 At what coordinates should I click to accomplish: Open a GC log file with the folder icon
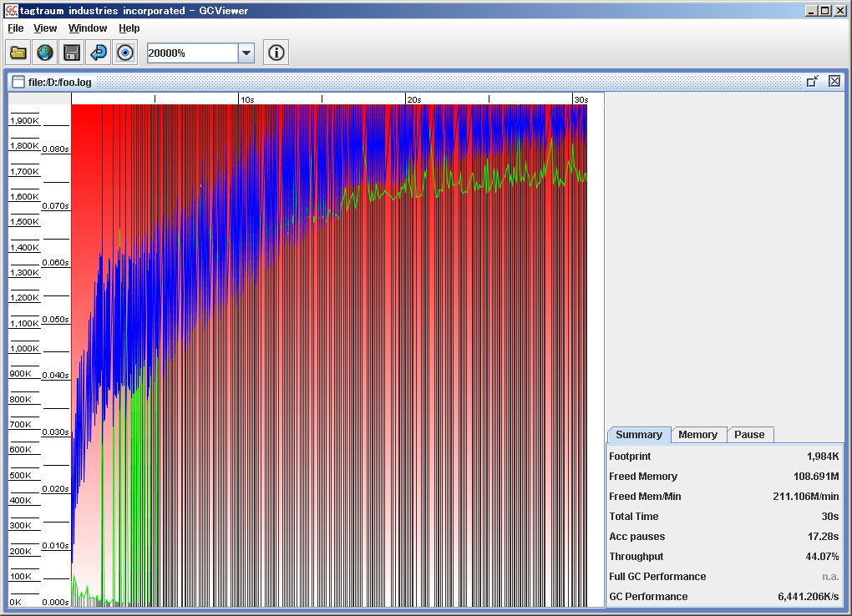[x=18, y=53]
